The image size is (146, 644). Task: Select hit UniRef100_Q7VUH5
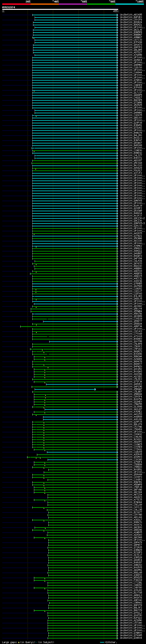pyautogui.click(x=131, y=635)
